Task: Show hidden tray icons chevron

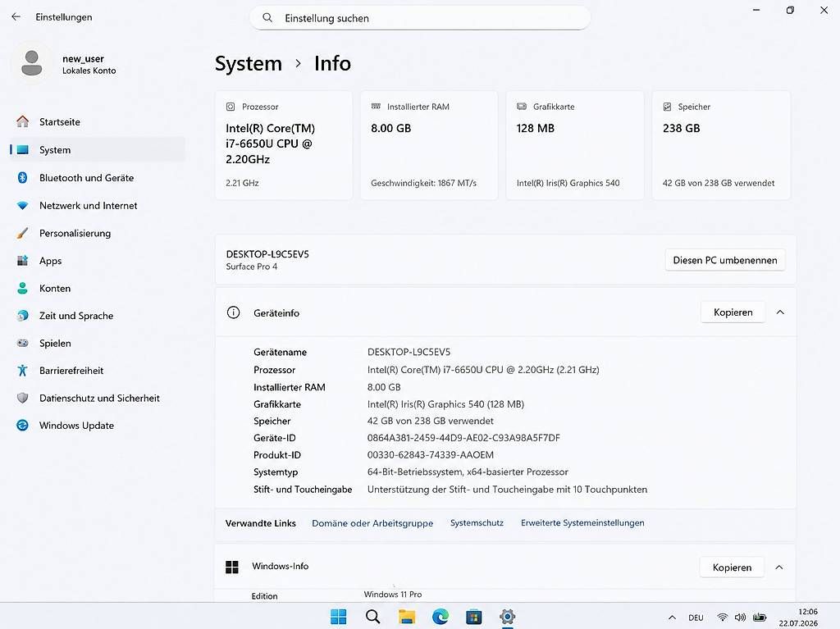Action: tap(673, 618)
